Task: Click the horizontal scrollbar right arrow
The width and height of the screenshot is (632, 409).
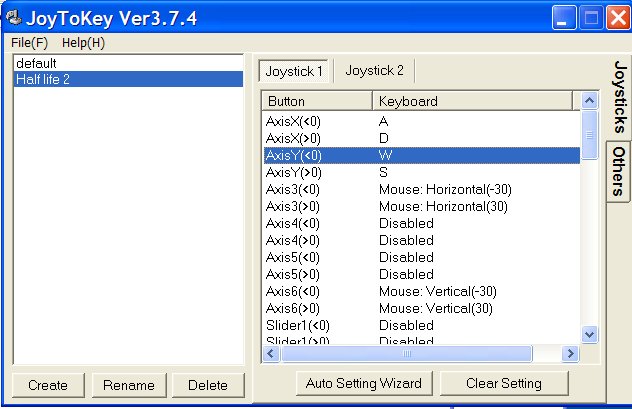Action: 570,354
